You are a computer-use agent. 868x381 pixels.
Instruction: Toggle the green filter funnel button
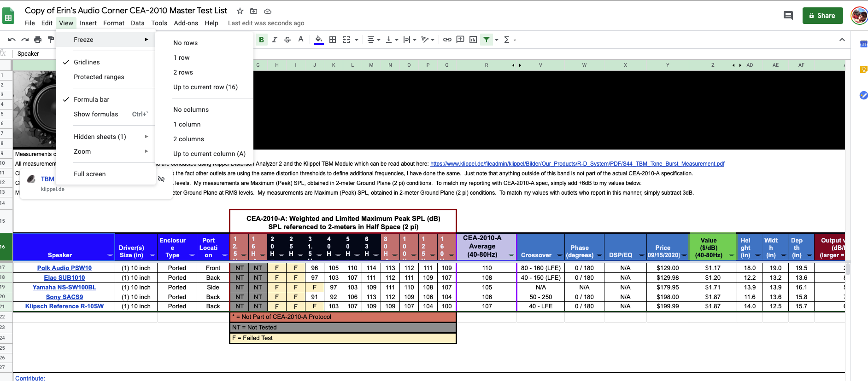click(x=487, y=40)
